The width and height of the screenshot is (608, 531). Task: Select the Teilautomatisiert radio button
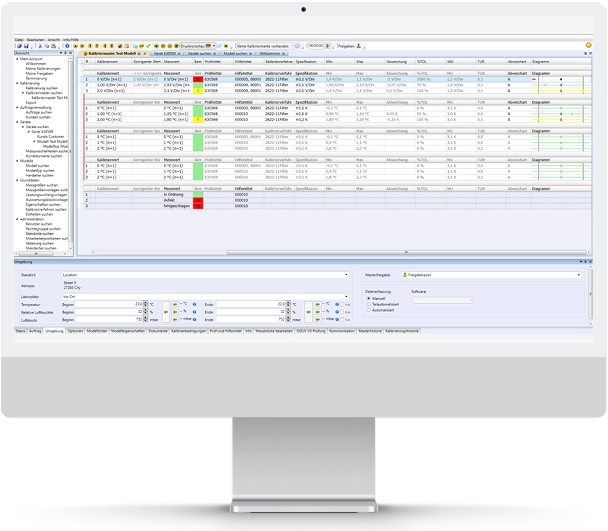371,303
